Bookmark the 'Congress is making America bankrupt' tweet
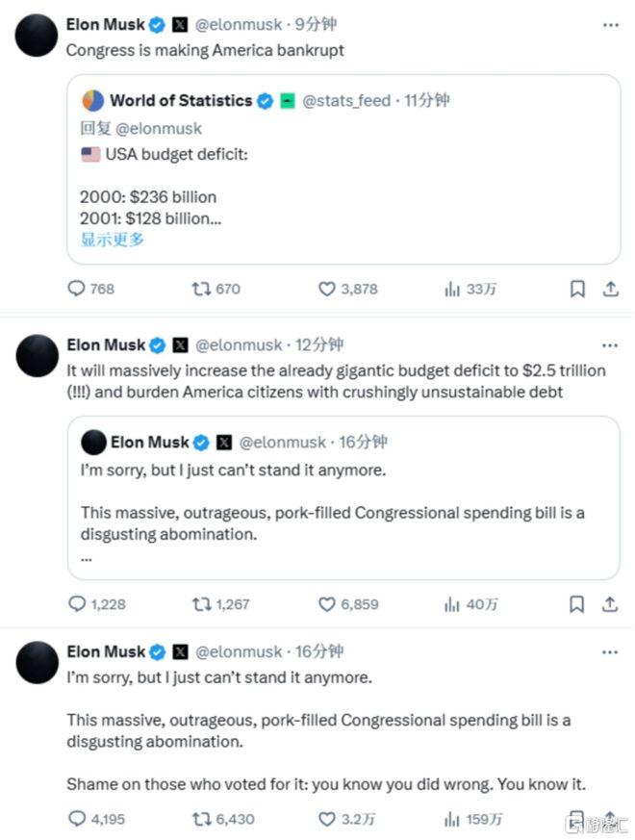 577,289
